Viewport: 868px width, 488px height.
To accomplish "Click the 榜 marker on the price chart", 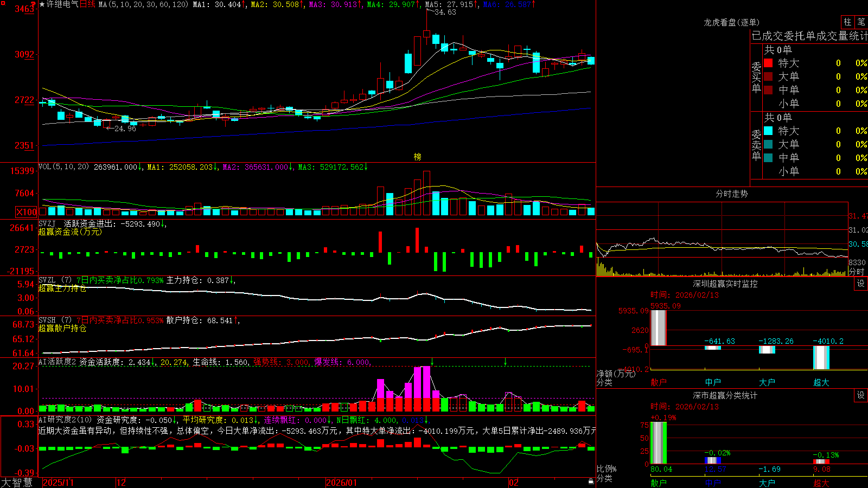I will tap(417, 157).
